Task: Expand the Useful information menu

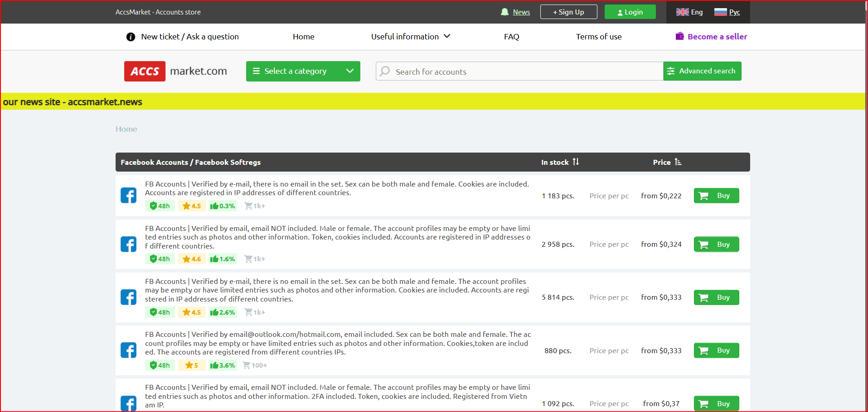Action: [410, 37]
